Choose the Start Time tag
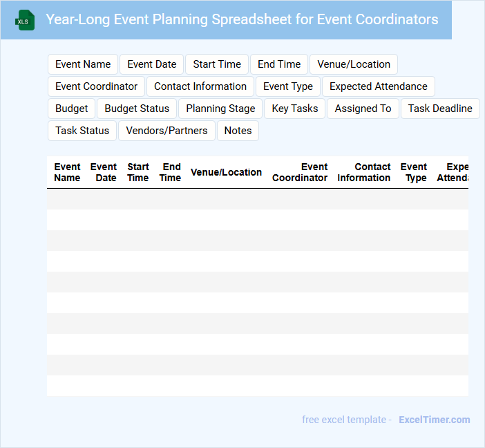485x448 pixels. pos(217,64)
